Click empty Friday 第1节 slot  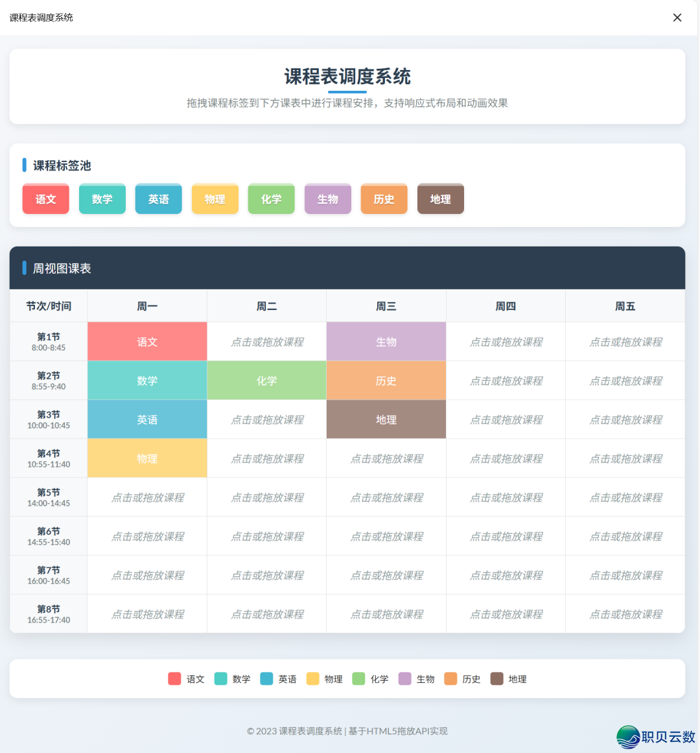[x=625, y=341]
